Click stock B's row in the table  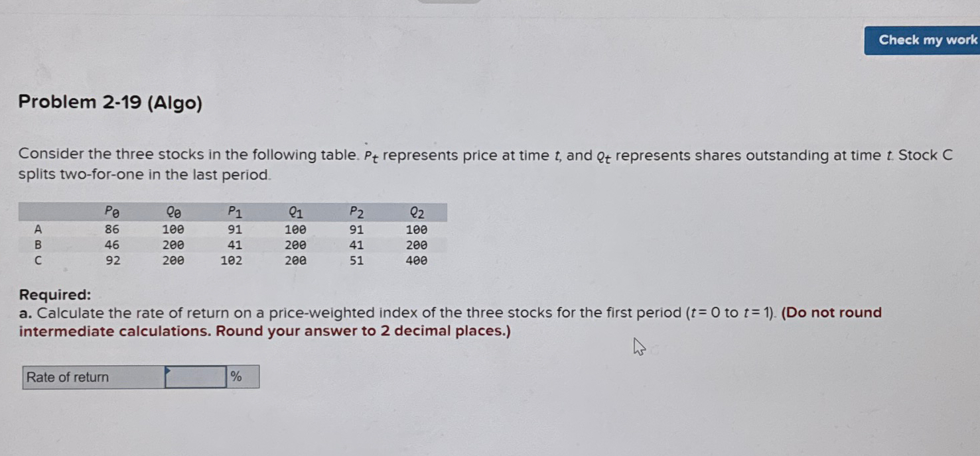pos(232,244)
